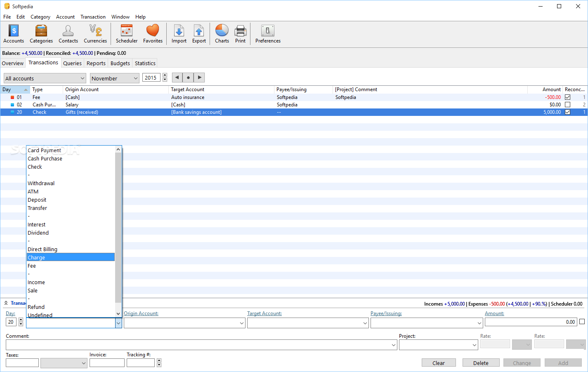Open the November month dropdown

[114, 78]
